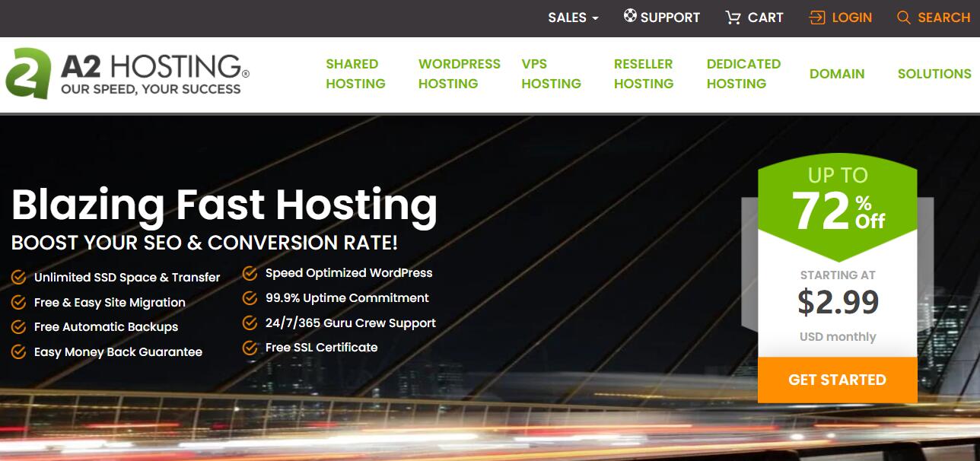Click the Speed Optimized WordPress text
980x461 pixels.
[348, 273]
